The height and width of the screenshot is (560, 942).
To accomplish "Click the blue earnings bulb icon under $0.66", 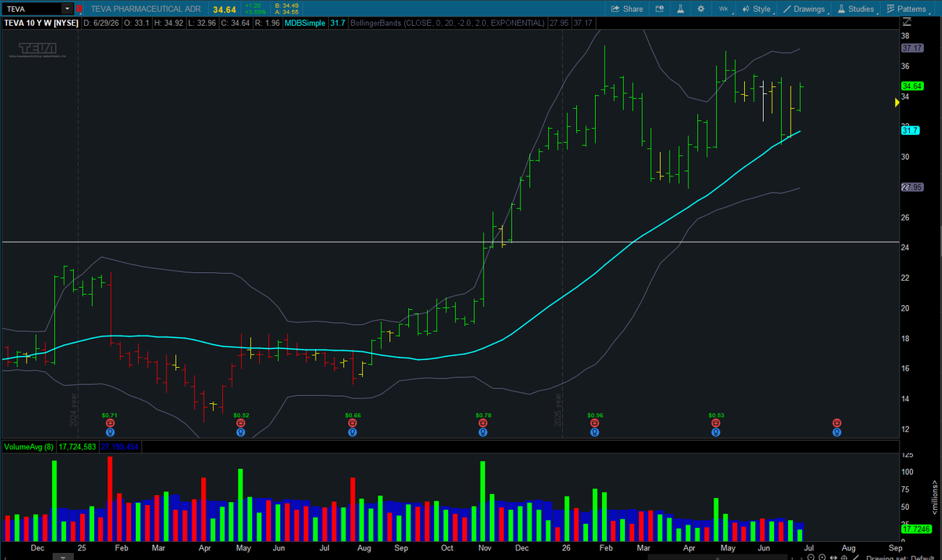I will coord(353,431).
